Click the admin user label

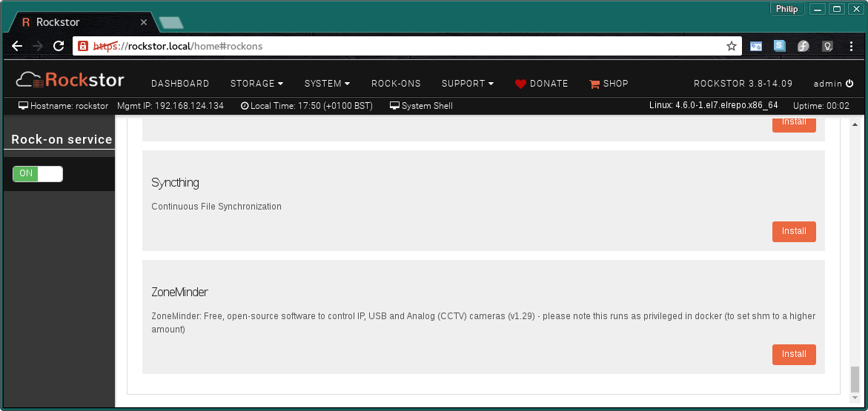click(x=827, y=84)
